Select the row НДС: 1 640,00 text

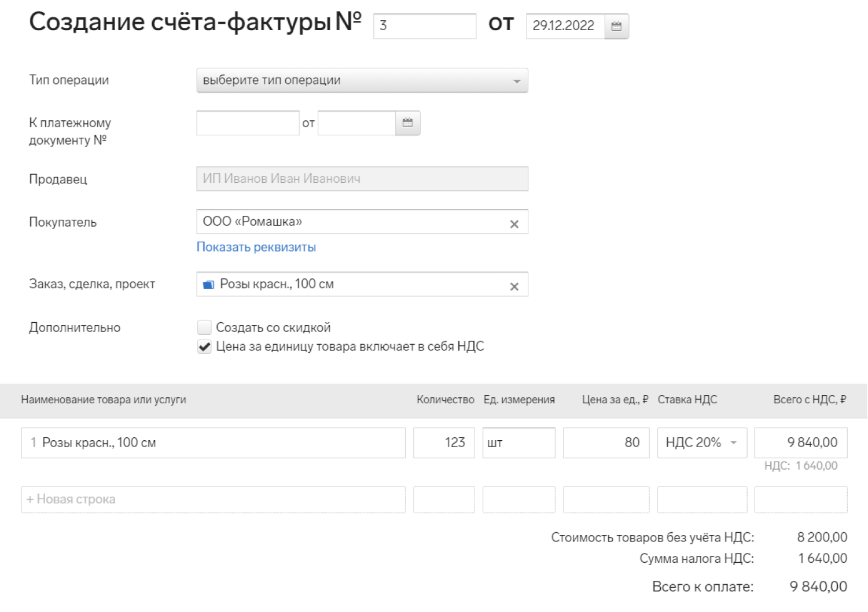coord(801,466)
